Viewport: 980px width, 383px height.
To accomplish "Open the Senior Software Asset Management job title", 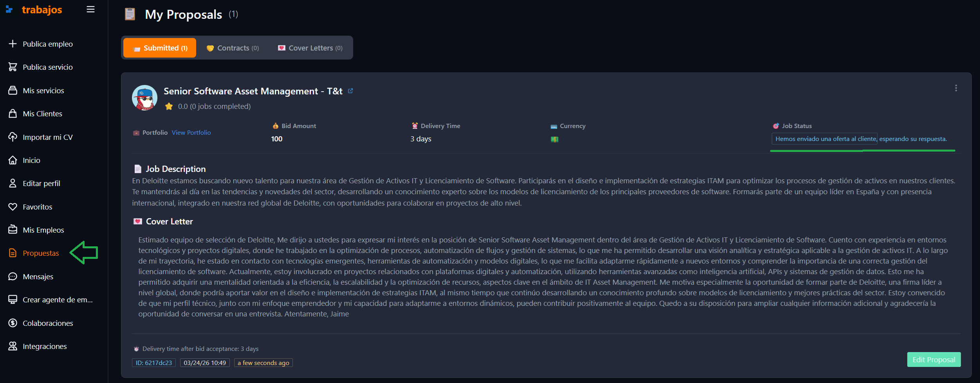I will click(253, 91).
